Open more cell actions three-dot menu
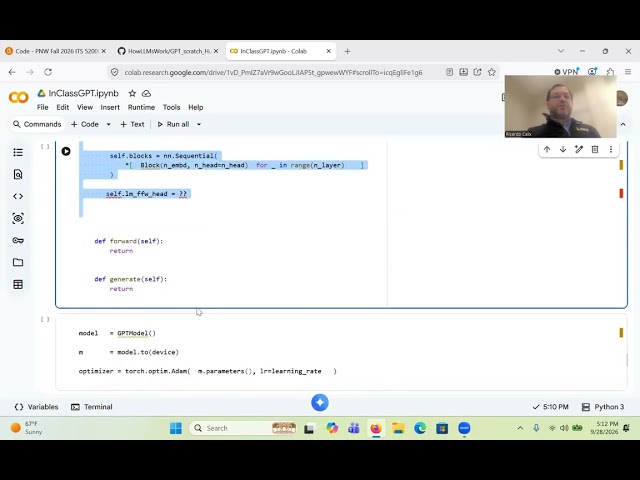This screenshot has width=640, height=480. [611, 149]
